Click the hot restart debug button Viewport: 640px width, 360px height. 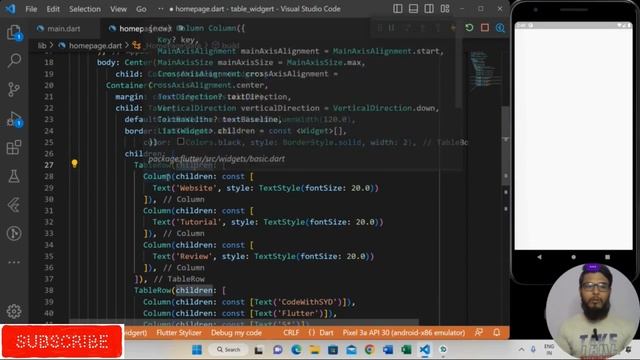(469, 28)
